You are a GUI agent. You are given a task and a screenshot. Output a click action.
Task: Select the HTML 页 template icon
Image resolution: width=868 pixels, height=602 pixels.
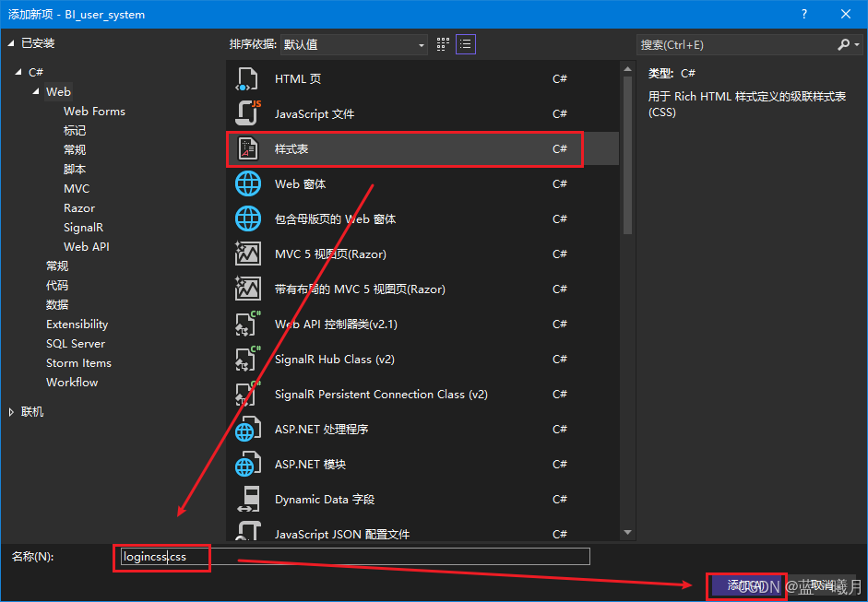[x=247, y=79]
